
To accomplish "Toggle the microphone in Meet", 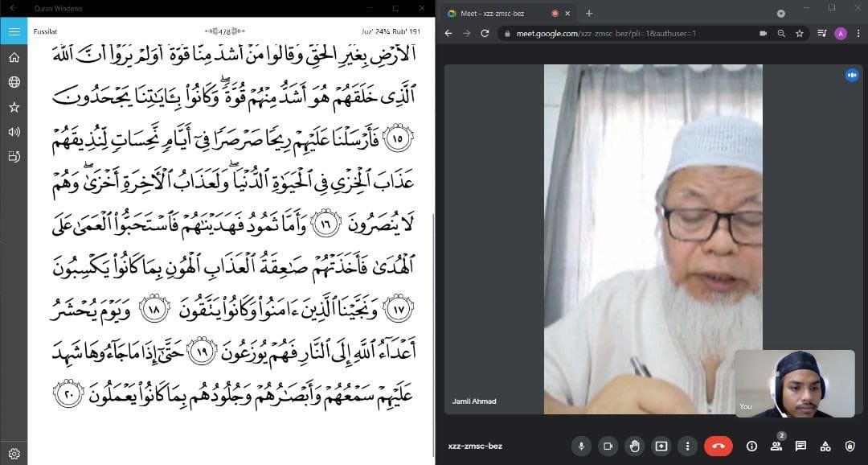I will click(581, 446).
